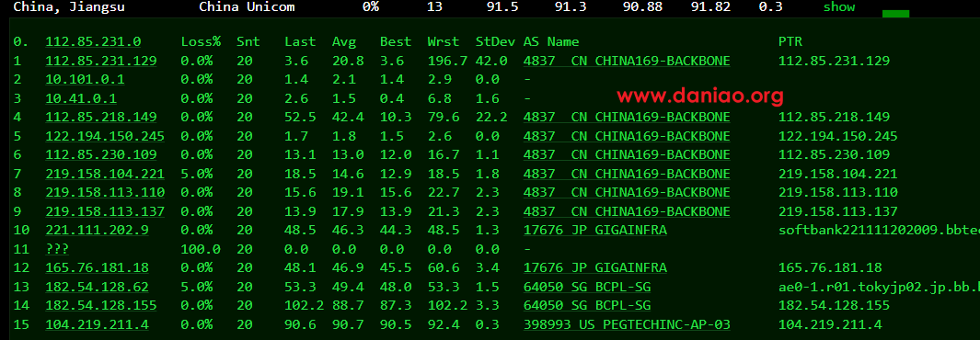Click the 100.0 loss value for hop 11
This screenshot has width=980, height=340.
click(201, 249)
